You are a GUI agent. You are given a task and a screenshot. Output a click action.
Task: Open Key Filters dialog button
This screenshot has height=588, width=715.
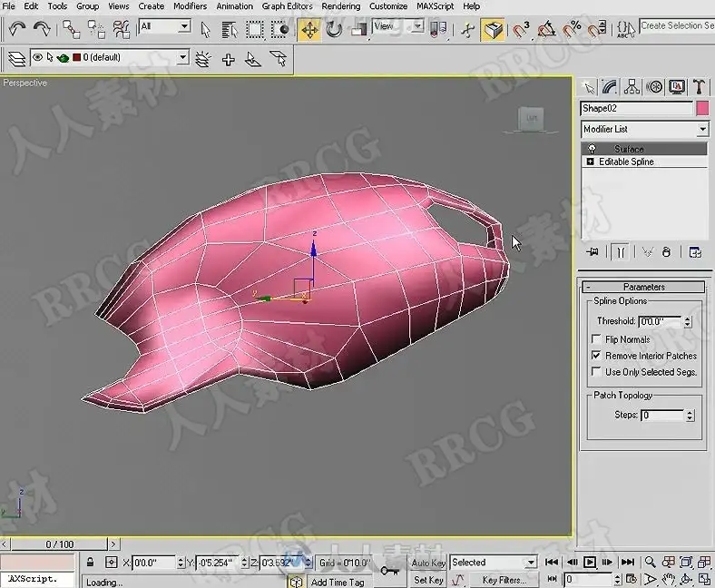click(x=504, y=580)
